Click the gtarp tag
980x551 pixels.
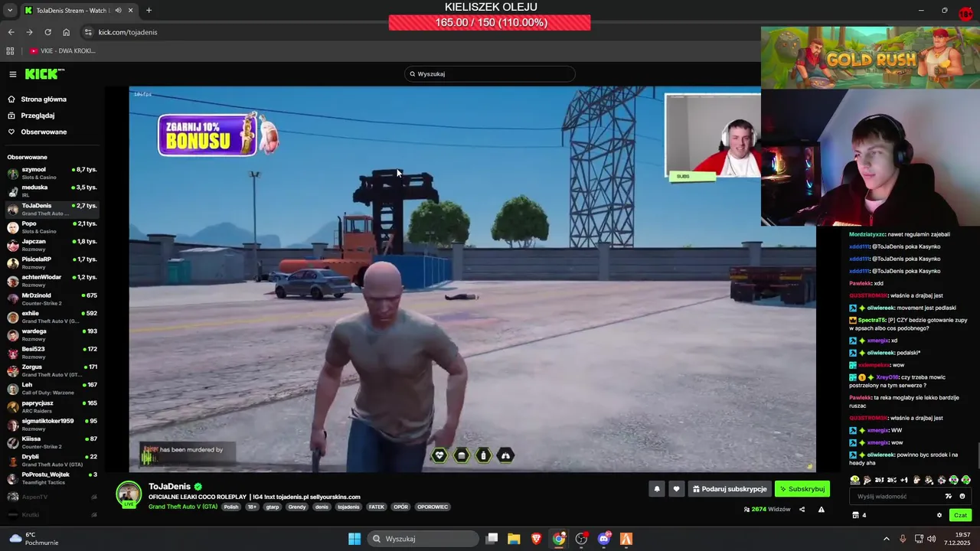click(273, 507)
